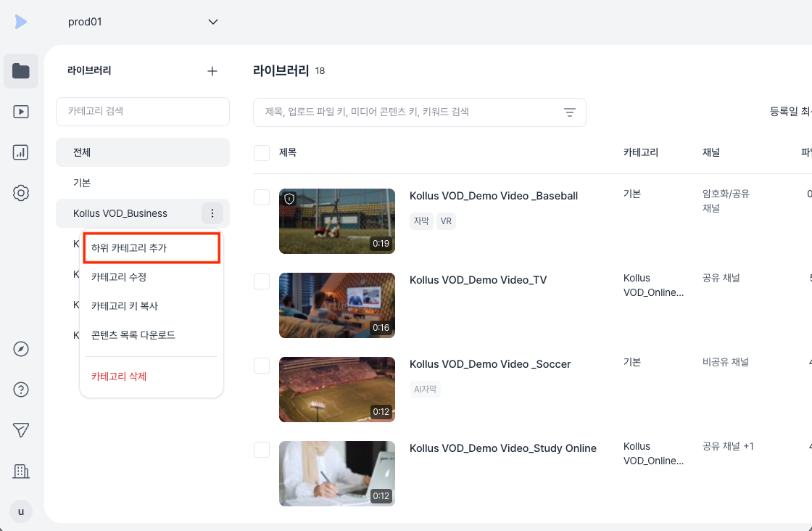Open the help question mark icon
This screenshot has height=531, width=812.
pos(21,390)
